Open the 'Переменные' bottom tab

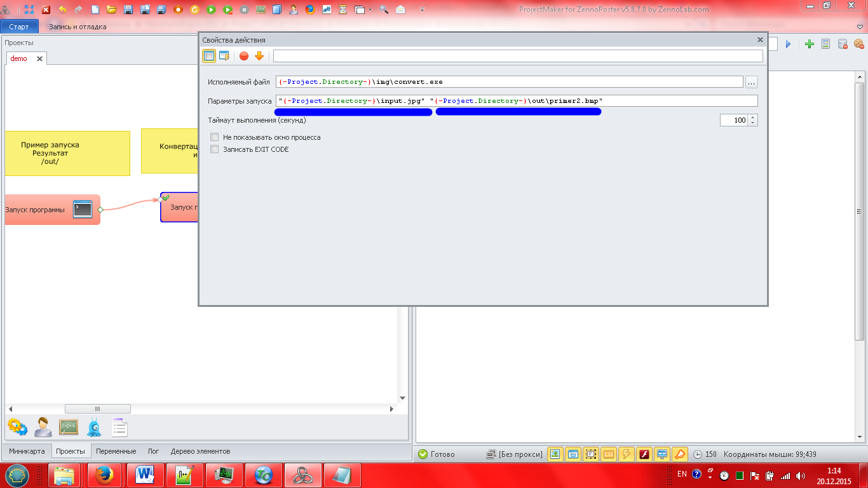[x=116, y=451]
